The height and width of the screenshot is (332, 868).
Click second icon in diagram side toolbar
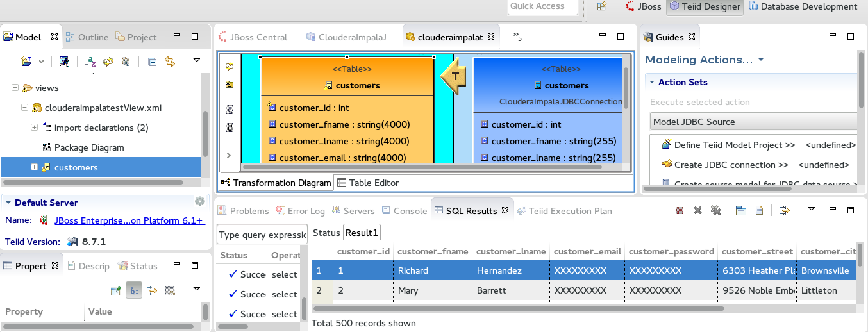229,85
